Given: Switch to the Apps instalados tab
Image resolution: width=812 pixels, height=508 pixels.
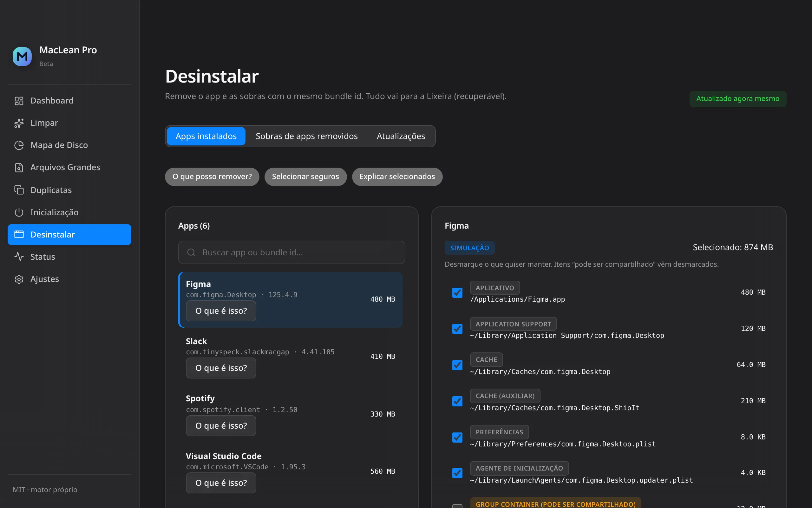Looking at the screenshot, I should [x=206, y=136].
